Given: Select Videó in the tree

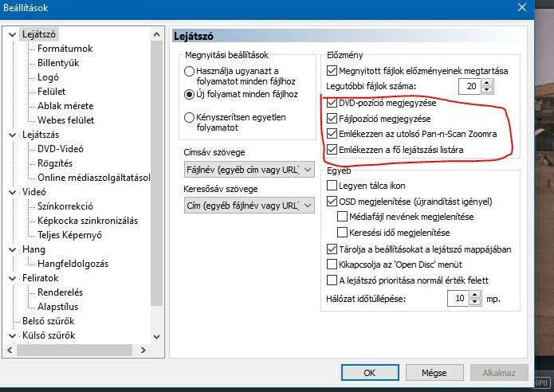Looking at the screenshot, I should (34, 192).
